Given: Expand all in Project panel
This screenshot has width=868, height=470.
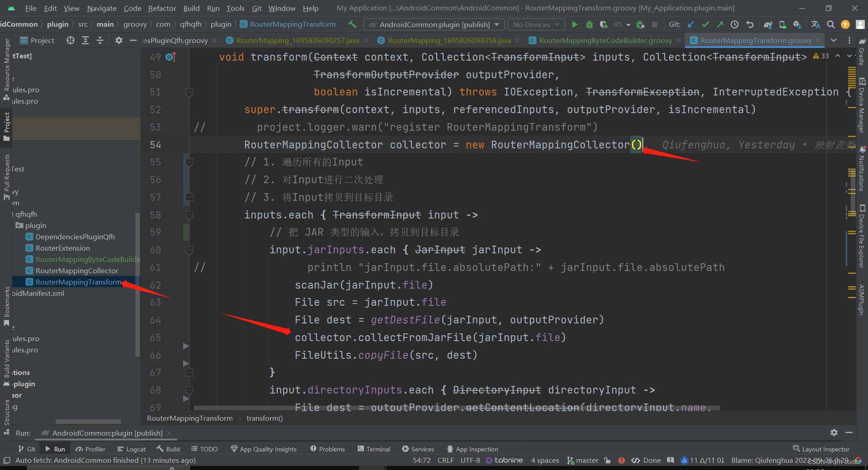Looking at the screenshot, I should tap(85, 40).
